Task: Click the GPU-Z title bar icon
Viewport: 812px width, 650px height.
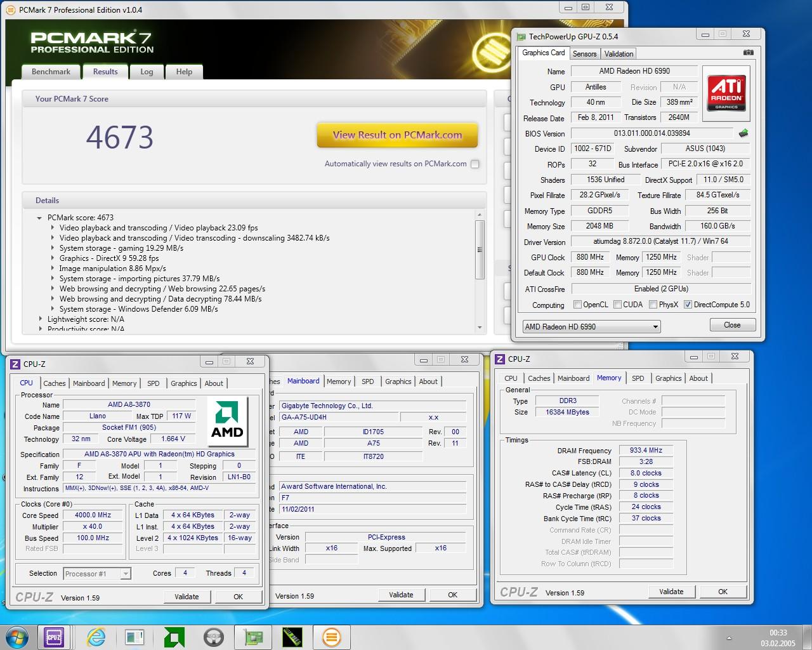Action: pos(521,37)
